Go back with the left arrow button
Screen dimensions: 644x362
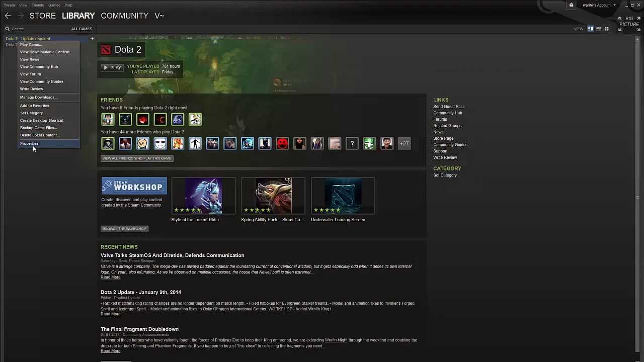click(x=8, y=16)
